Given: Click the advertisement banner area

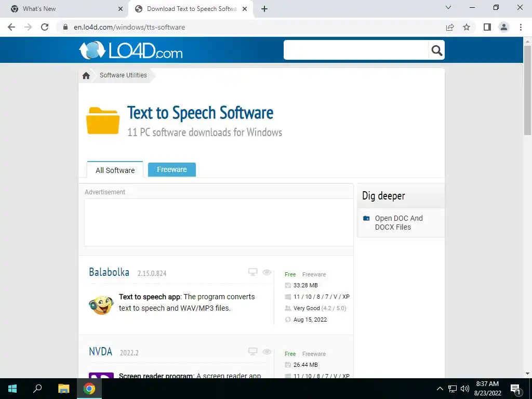Looking at the screenshot, I should tap(219, 222).
